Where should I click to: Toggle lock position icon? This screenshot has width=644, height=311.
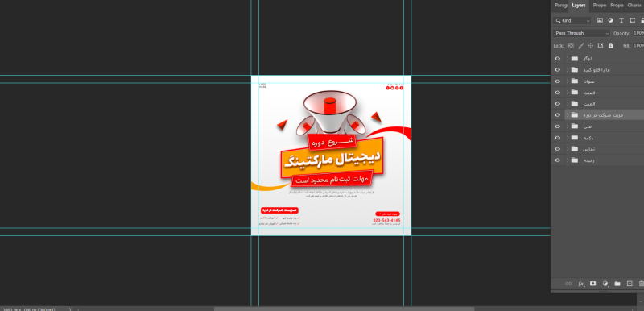pyautogui.click(x=591, y=46)
